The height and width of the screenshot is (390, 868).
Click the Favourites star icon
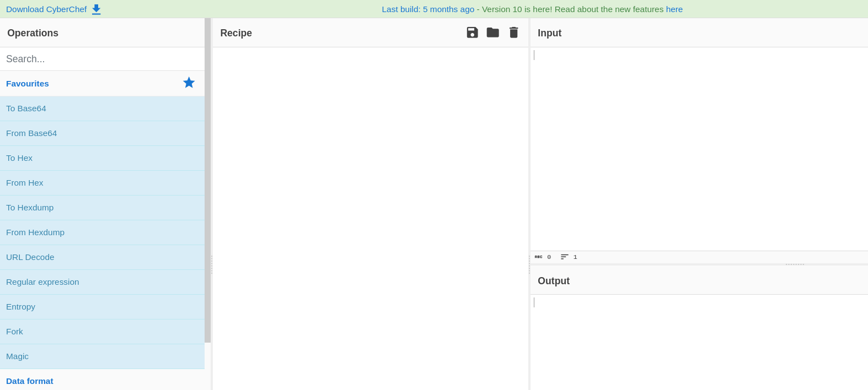189,83
